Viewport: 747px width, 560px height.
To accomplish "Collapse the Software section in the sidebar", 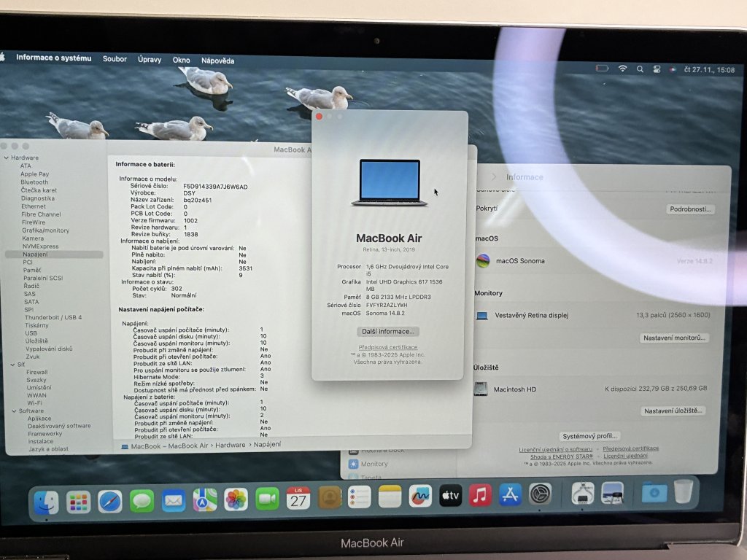I will (11, 411).
